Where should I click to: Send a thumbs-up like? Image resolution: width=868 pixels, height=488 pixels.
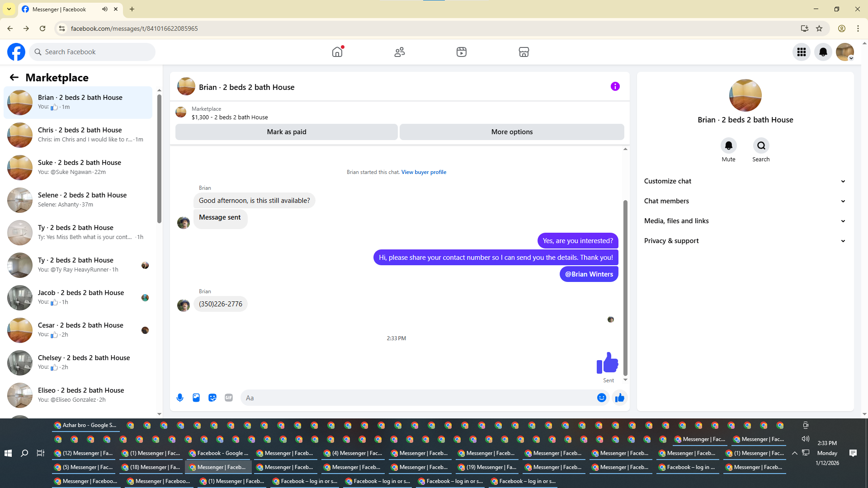619,398
